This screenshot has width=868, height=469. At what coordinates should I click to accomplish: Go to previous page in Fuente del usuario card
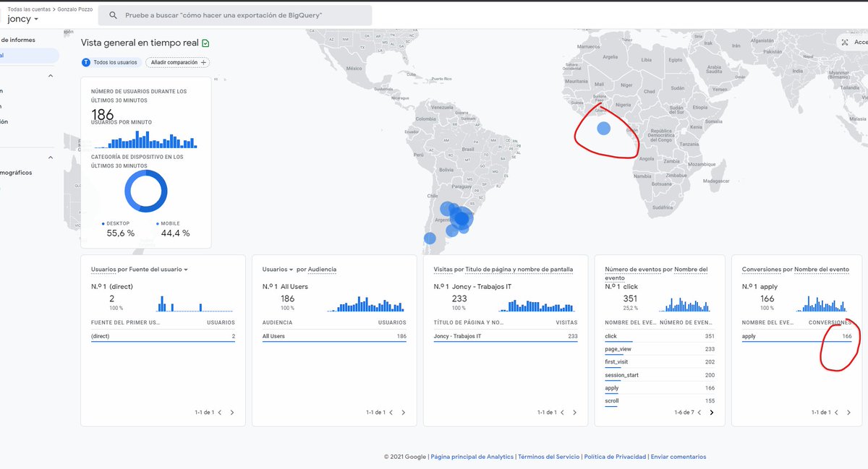(x=220, y=413)
